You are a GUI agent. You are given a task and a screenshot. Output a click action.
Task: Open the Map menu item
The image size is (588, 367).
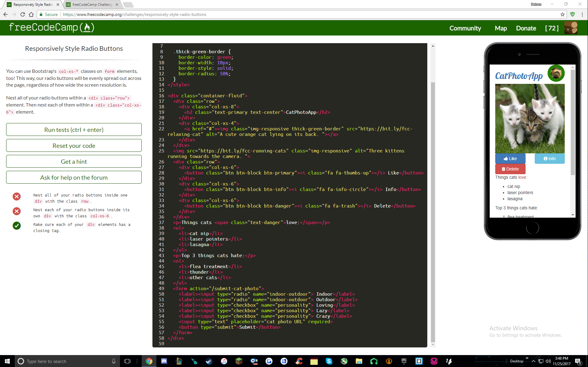(500, 28)
